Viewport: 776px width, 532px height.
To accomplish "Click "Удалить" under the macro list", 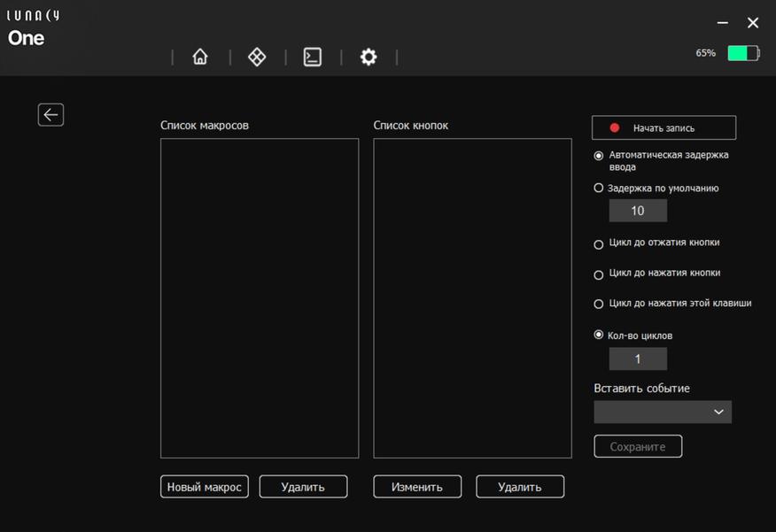I will pyautogui.click(x=303, y=487).
